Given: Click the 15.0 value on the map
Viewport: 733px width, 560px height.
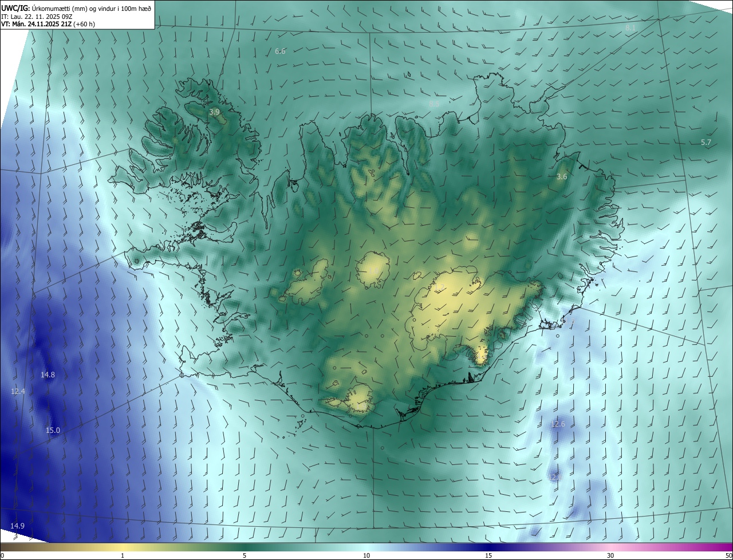Looking at the screenshot, I should 53,431.
